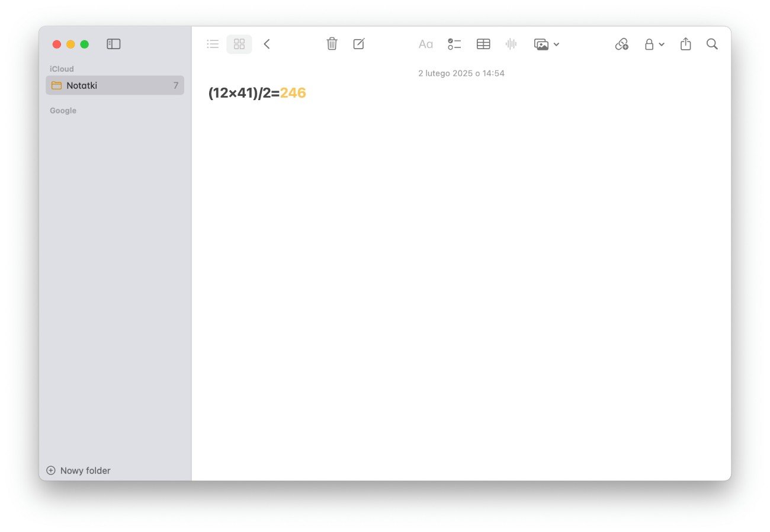This screenshot has height=532, width=770.
Task: Close the Notes window
Action: coord(57,44)
